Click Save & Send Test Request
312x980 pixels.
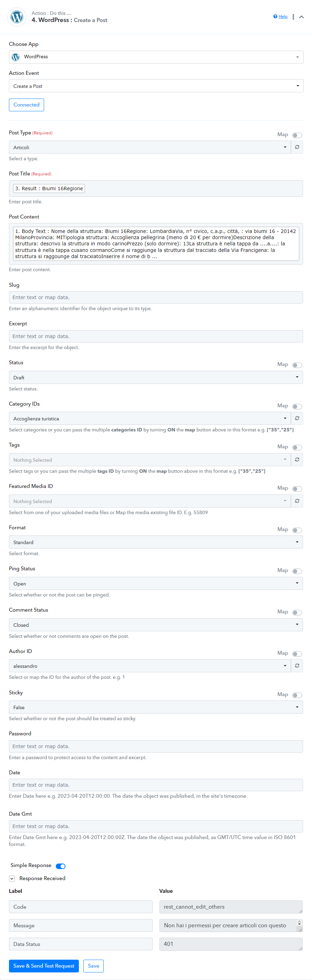(44, 966)
